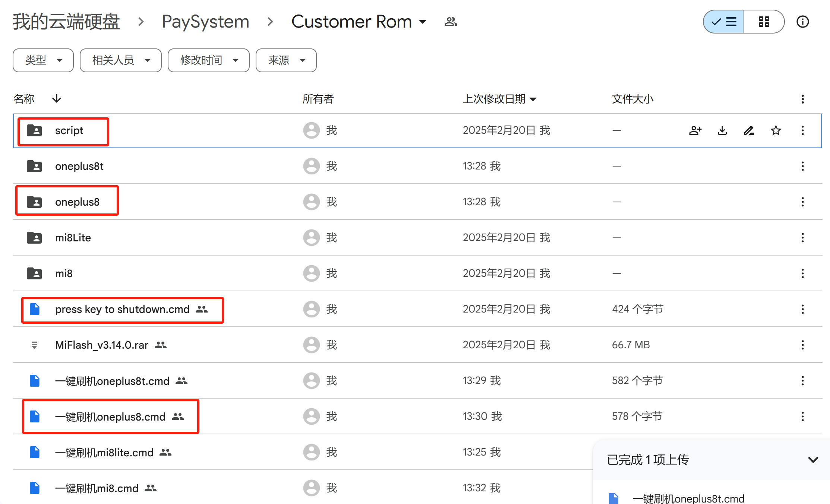Open more actions for mi8Lite folder
This screenshot has height=504, width=830.
[802, 238]
